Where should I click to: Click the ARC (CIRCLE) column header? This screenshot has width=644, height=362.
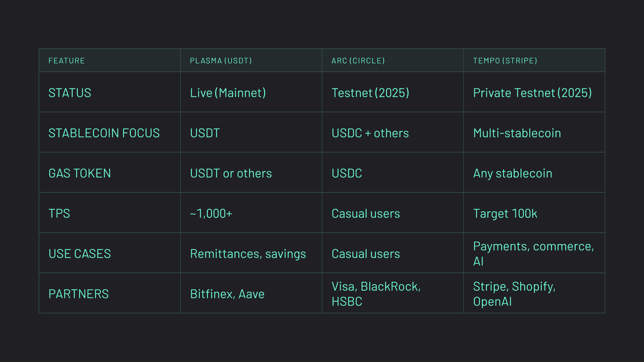point(358,61)
